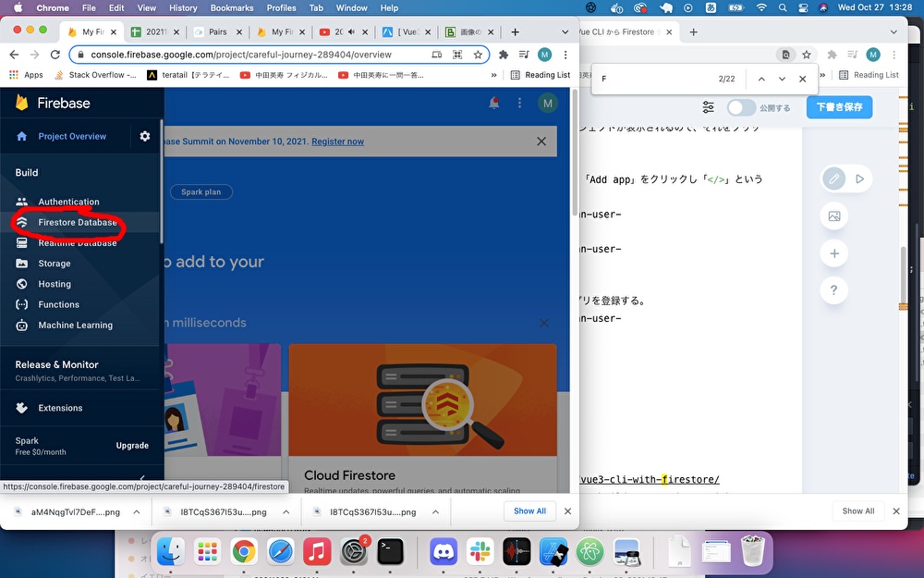
Task: Close the find bar
Action: (x=802, y=79)
